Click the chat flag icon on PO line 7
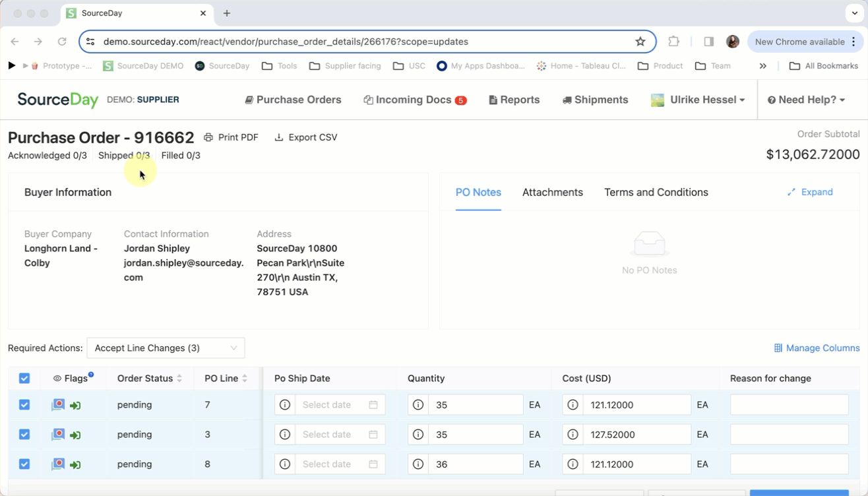Viewport: 868px width, 496px height. 58,405
